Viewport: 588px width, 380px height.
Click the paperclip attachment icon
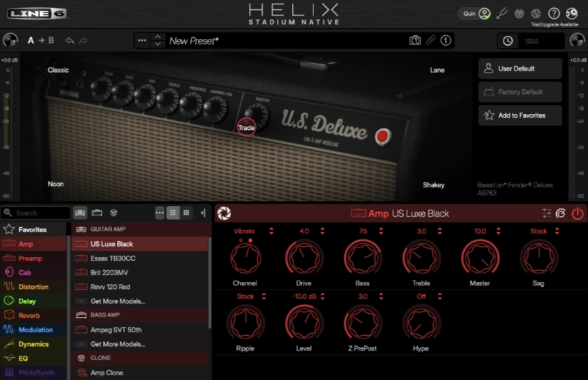point(430,41)
